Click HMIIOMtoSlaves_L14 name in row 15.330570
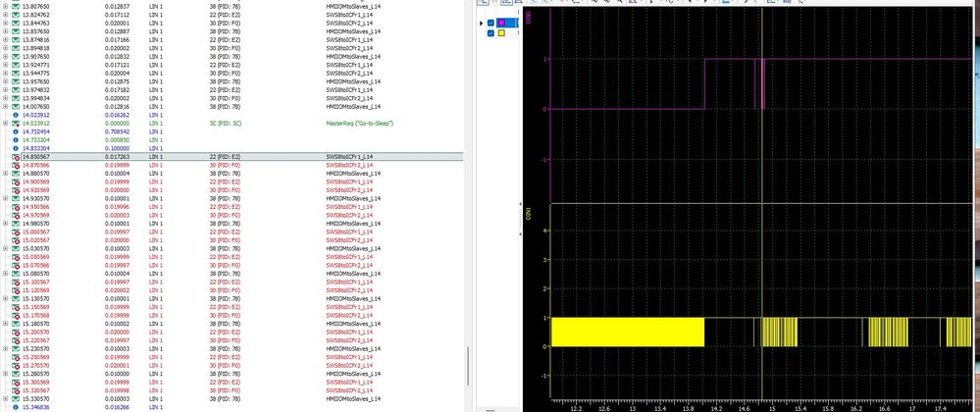The width and height of the screenshot is (980, 412). coord(353,398)
